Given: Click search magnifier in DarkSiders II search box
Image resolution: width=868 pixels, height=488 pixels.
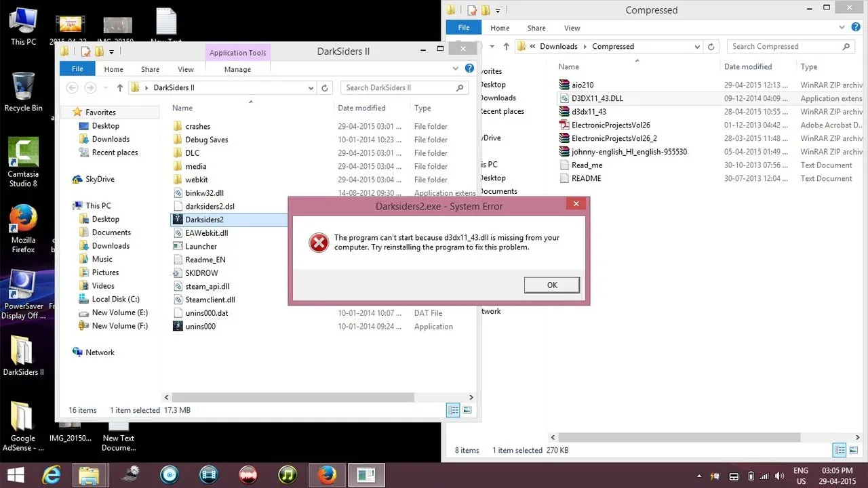Looking at the screenshot, I should (460, 87).
